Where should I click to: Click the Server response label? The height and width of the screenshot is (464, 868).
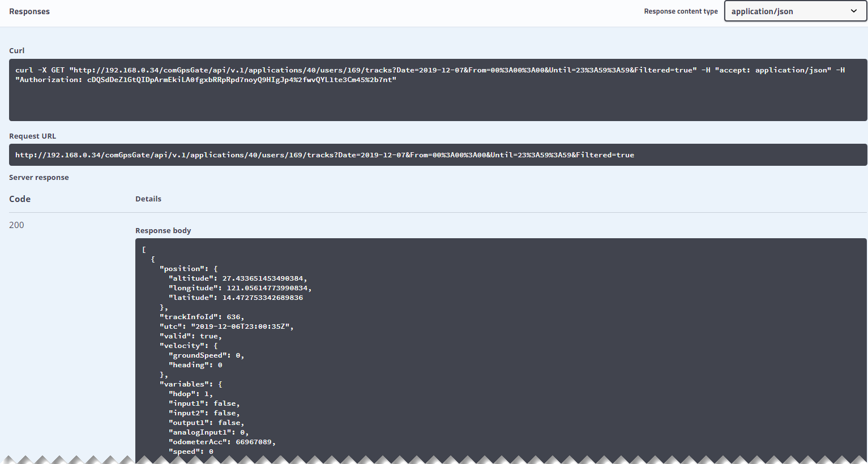coord(39,177)
